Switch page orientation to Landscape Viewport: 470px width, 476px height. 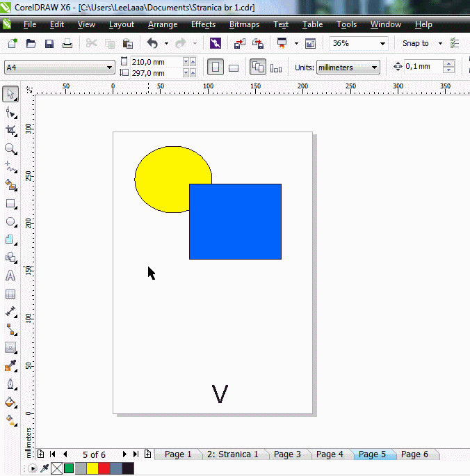[234, 68]
